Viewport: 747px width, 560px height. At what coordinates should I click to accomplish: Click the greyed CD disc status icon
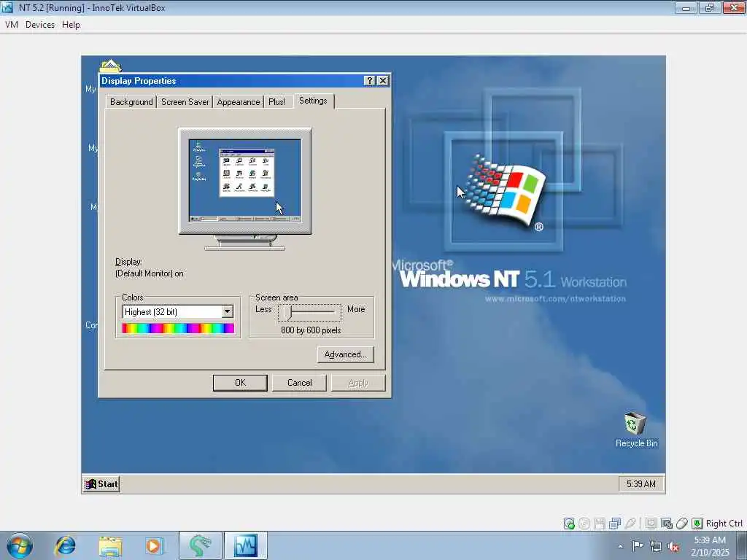(x=584, y=524)
